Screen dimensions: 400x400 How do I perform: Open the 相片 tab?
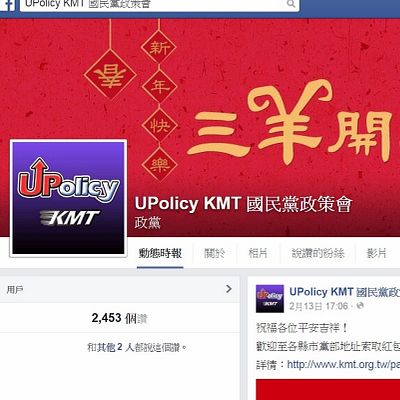tap(258, 254)
